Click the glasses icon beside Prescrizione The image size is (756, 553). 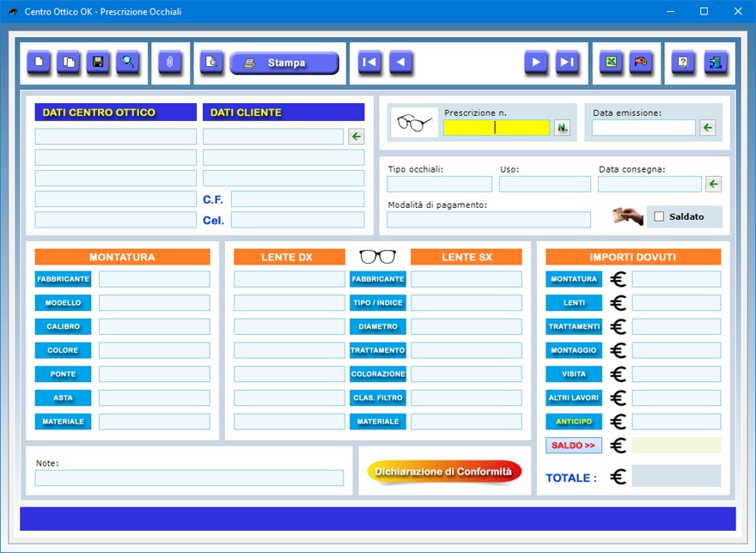coord(414,123)
